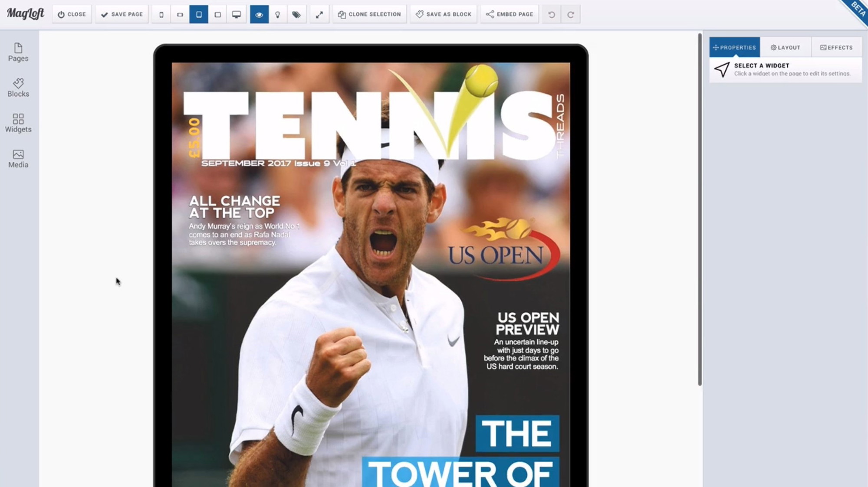Image resolution: width=868 pixels, height=487 pixels.
Task: Clone the current selection
Action: click(370, 14)
